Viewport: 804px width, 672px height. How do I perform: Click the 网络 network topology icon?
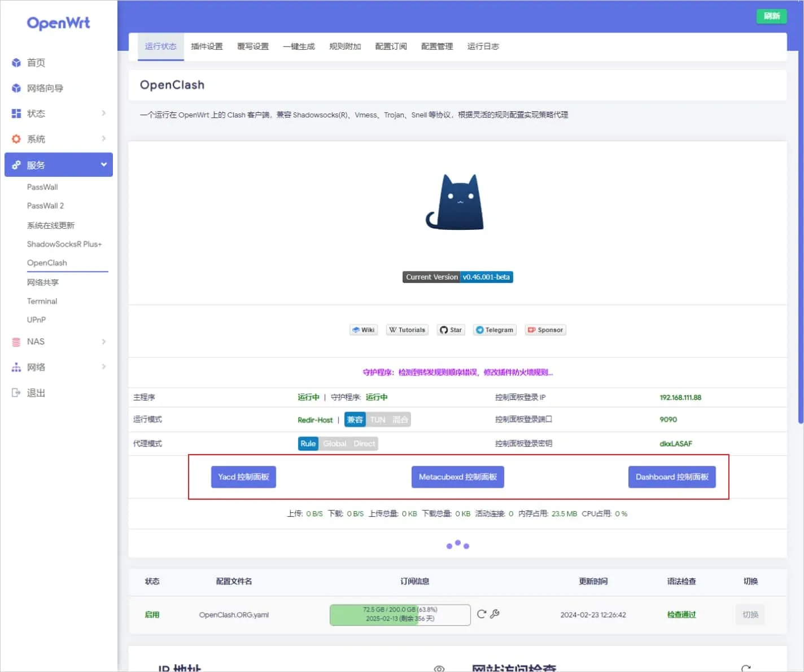(16, 367)
